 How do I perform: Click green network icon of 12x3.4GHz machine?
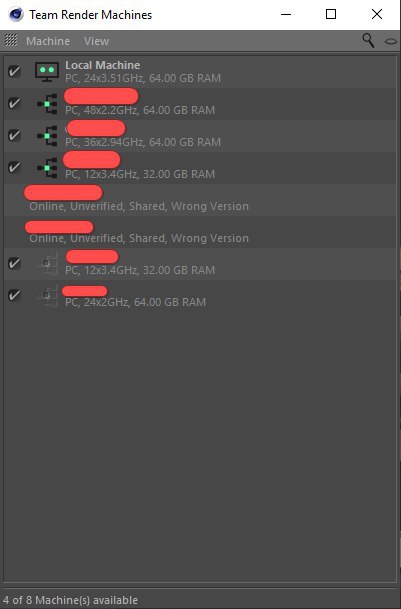[47, 168]
